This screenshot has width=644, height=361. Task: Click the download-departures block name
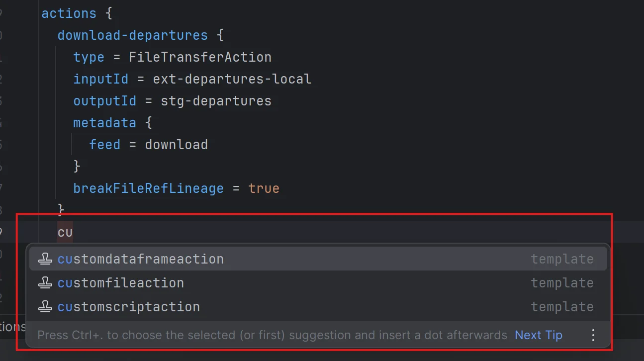point(132,35)
